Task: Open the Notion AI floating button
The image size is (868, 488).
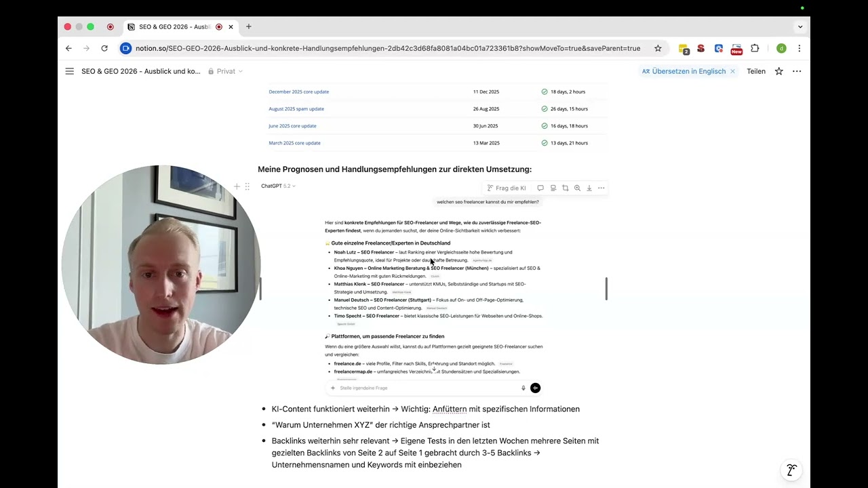Action: [x=791, y=470]
